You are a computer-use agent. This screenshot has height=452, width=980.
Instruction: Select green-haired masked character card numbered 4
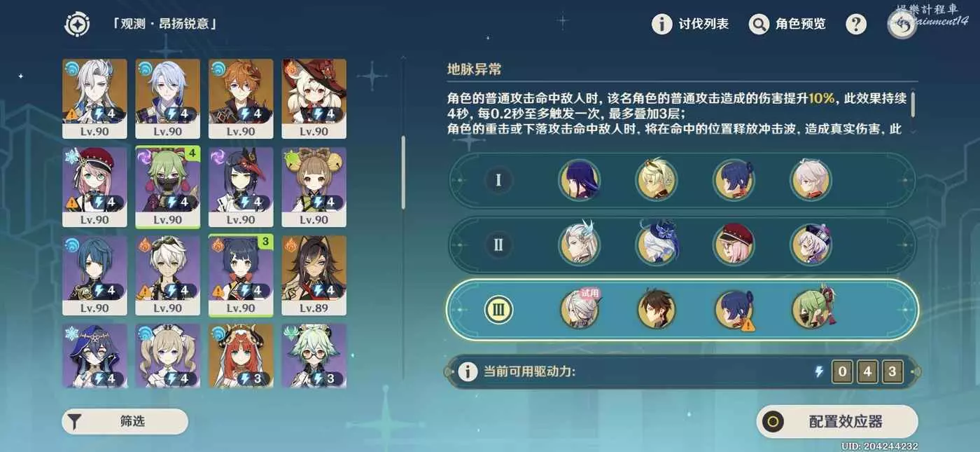[x=168, y=187]
